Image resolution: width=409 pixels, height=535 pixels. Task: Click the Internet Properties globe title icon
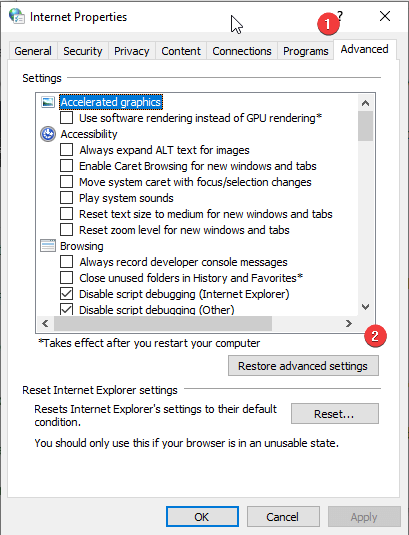tap(17, 16)
